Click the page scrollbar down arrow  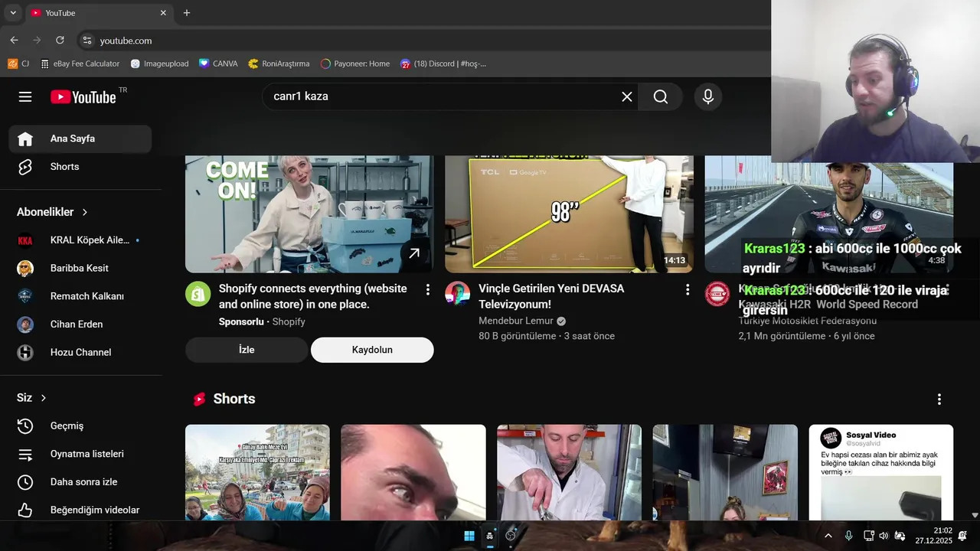[975, 515]
